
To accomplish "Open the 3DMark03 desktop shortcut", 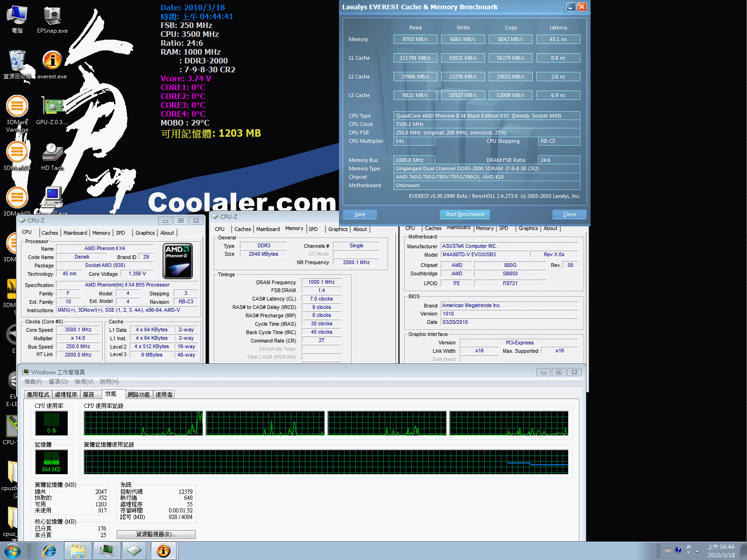I will point(17,156).
